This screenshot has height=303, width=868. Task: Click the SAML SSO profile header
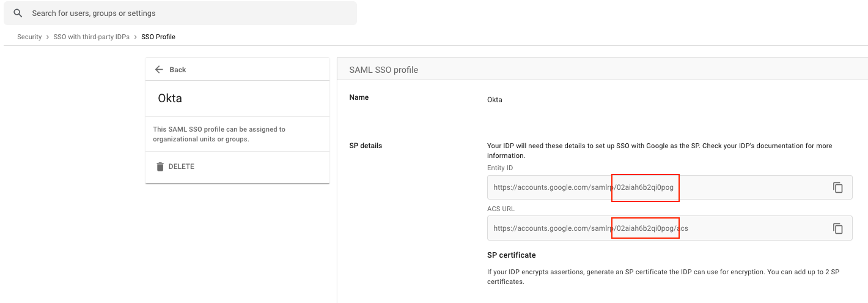click(x=383, y=70)
